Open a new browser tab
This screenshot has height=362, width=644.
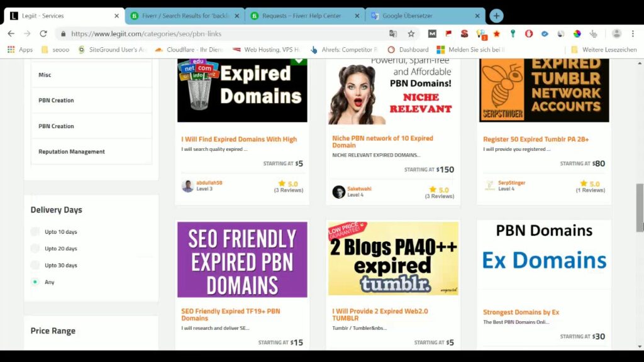pyautogui.click(x=496, y=16)
